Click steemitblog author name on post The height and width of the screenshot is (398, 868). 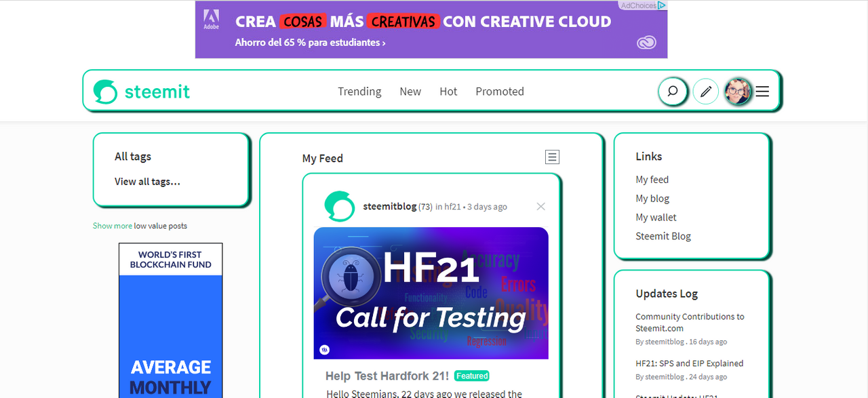(390, 206)
